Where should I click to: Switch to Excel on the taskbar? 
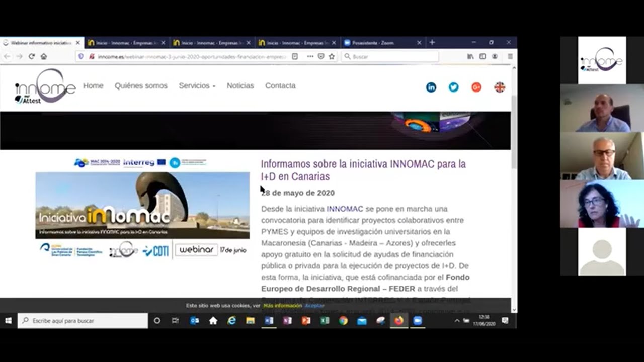(325, 320)
